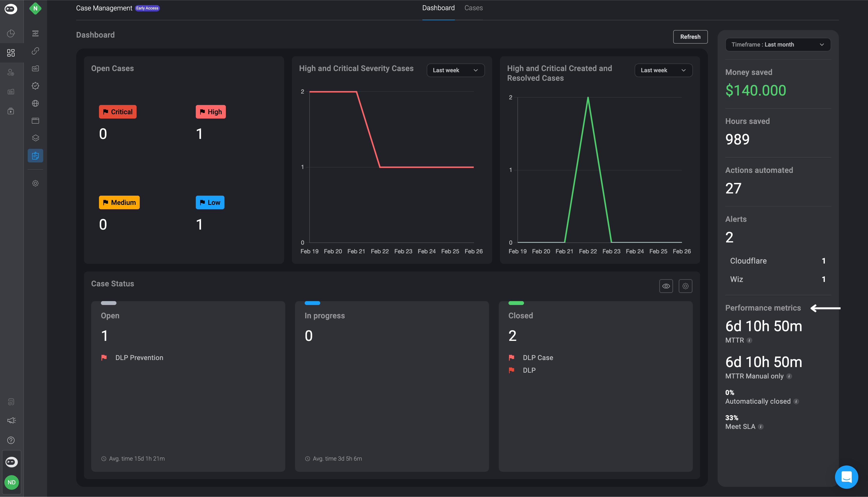Open the DLP entry under Closed
Viewport: 868px width, 497px height.
pos(529,370)
